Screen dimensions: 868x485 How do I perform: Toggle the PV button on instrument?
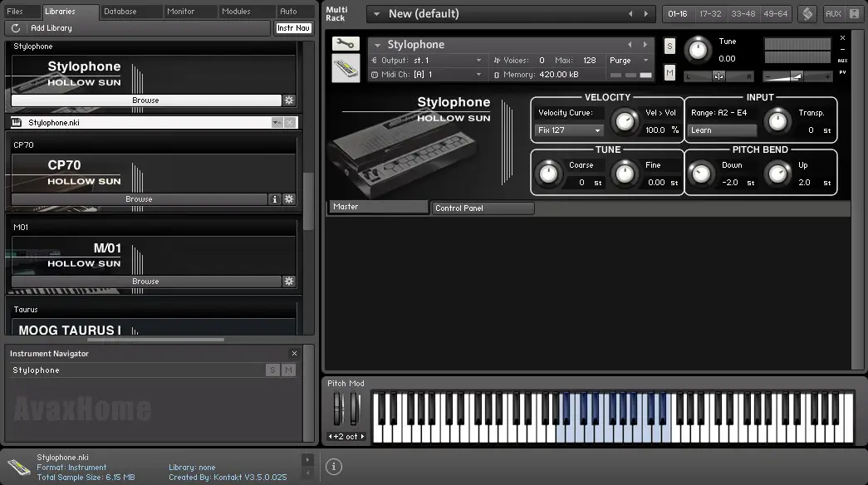click(842, 72)
